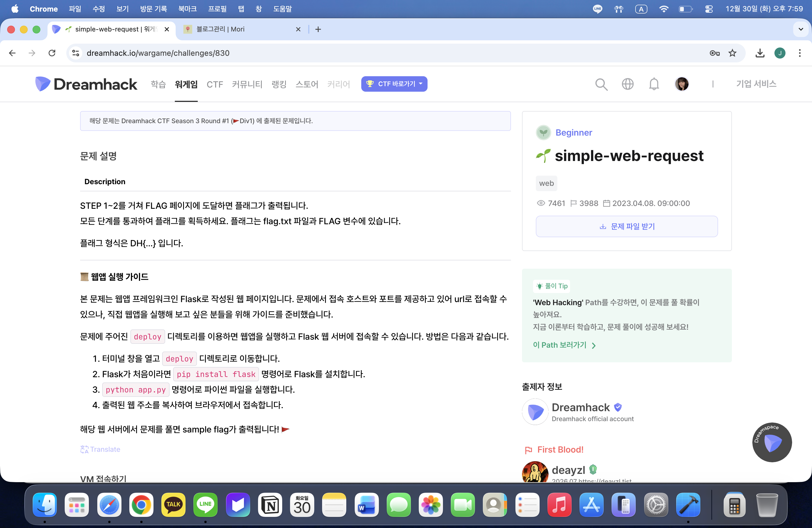The height and width of the screenshot is (528, 812).
Task: Open the password key icon in address bar
Action: (x=715, y=53)
